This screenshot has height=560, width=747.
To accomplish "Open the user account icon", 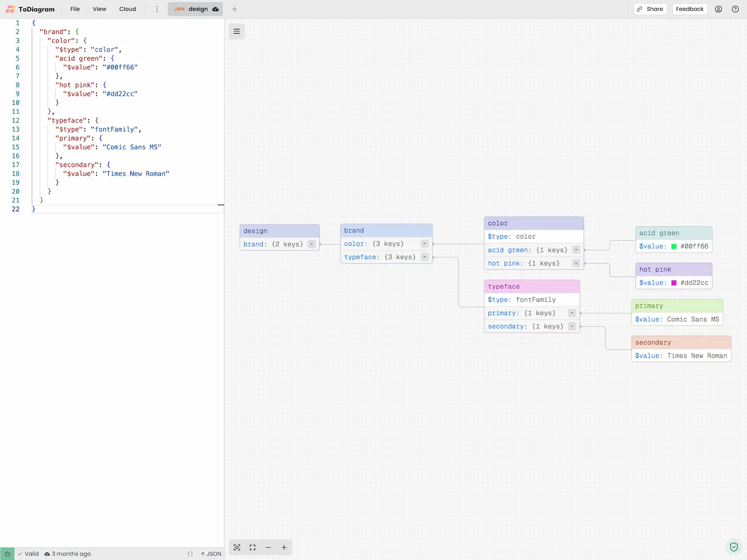I will click(x=719, y=9).
